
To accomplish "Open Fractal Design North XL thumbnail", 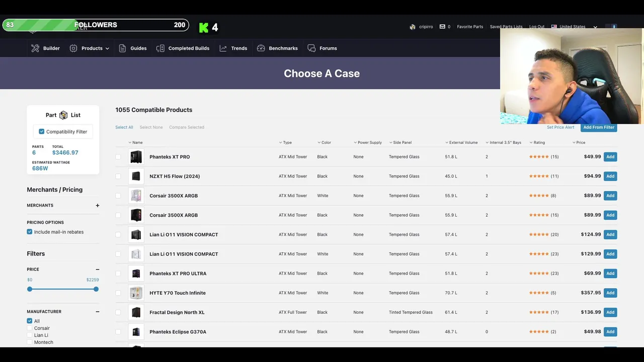I will (136, 312).
